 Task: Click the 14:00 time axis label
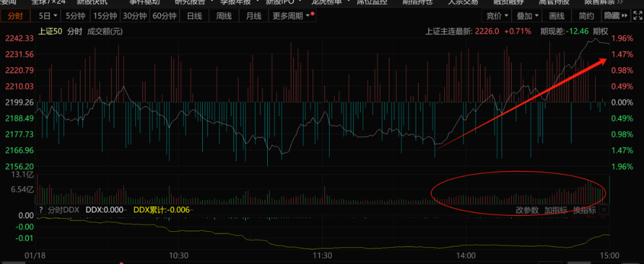[x=465, y=256]
